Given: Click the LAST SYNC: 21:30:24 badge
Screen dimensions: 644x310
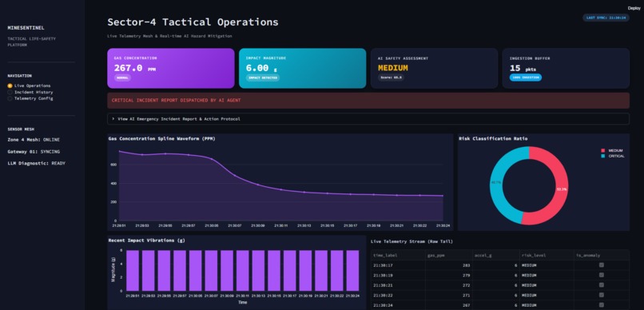Looking at the screenshot, I should point(606,18).
